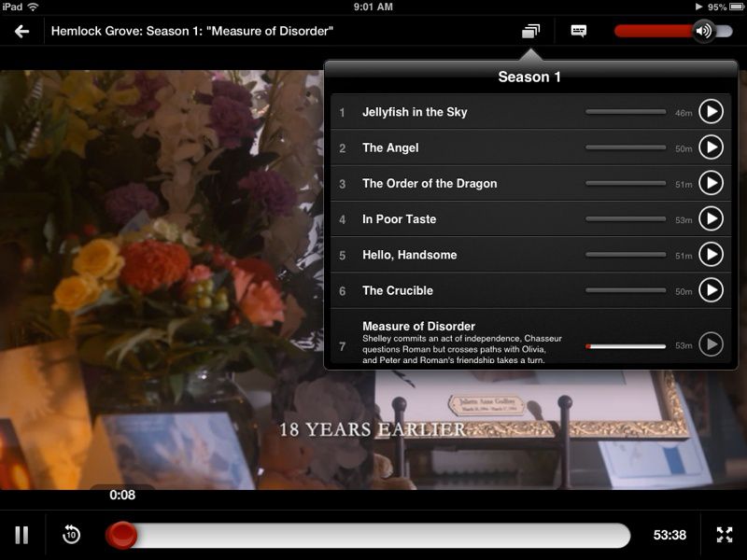
Task: Toggle play on 'The Angel' episode
Action: 712,147
